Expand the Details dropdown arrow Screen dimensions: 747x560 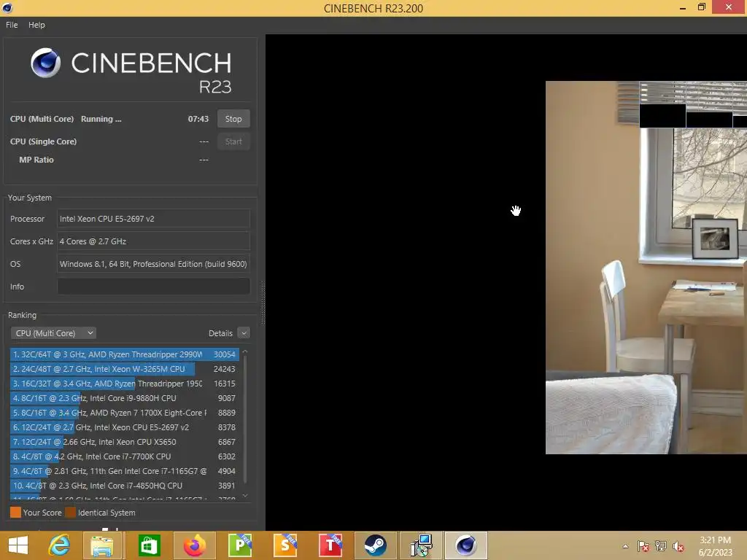244,332
